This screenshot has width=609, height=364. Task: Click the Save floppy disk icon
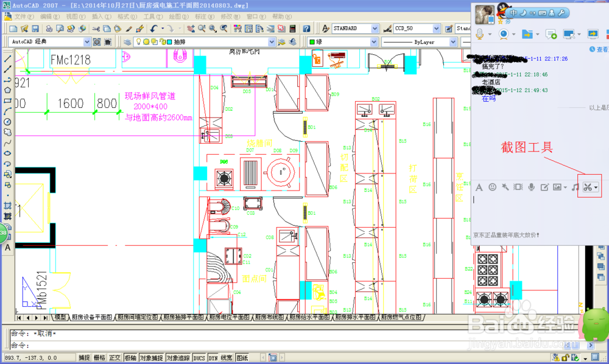coord(35,29)
